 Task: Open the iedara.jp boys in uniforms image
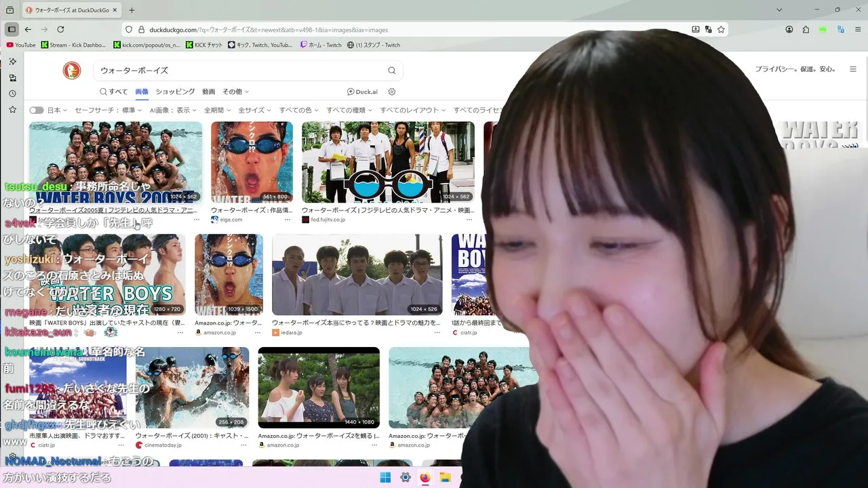pyautogui.click(x=357, y=274)
